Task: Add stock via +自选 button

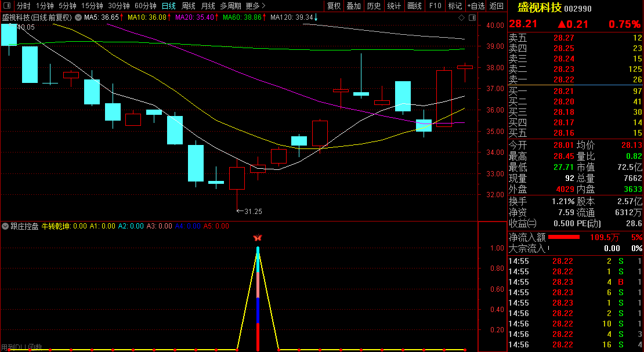Action: pyautogui.click(x=476, y=6)
